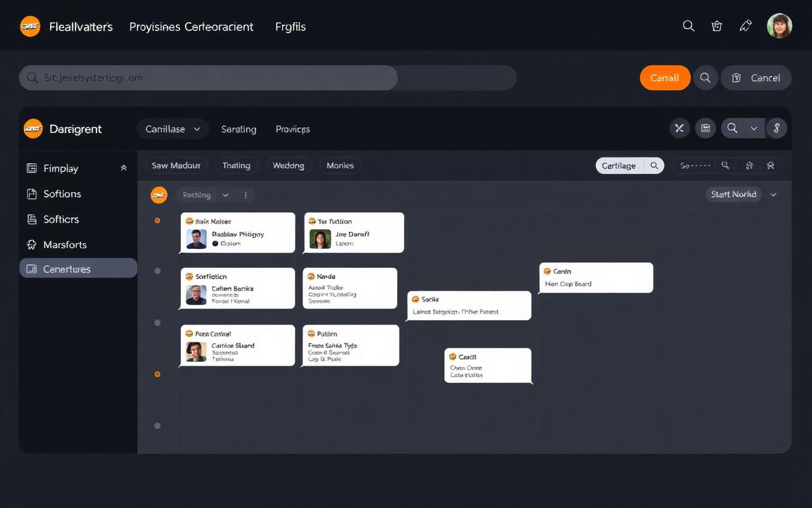Screen dimensions: 812x508
Task: Switch to the Provicgs tab
Action: (292, 129)
